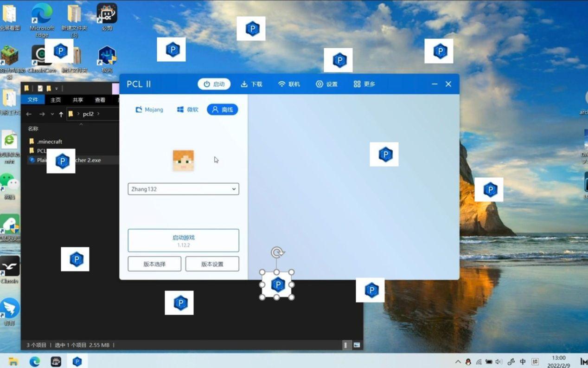This screenshot has width=588, height=368.
Task: Go forward in File Explorer
Action: pyautogui.click(x=42, y=114)
